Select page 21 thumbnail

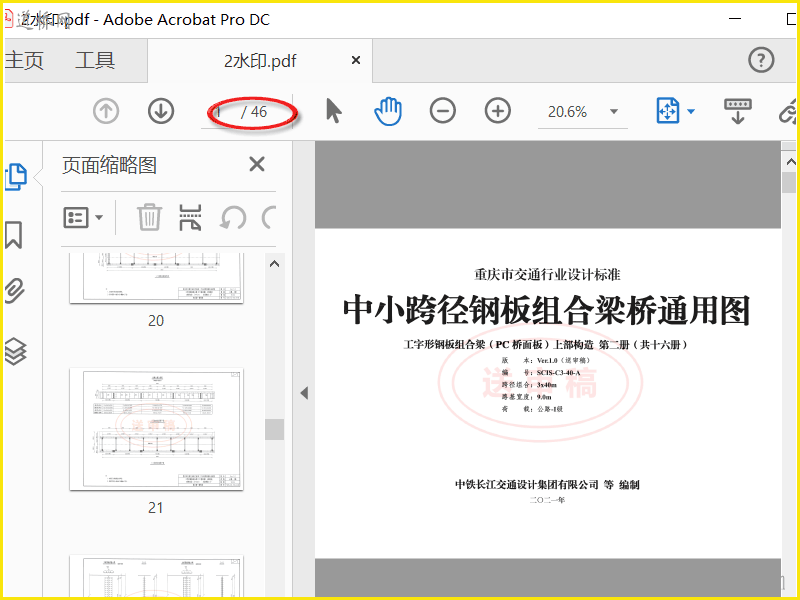tap(156, 429)
